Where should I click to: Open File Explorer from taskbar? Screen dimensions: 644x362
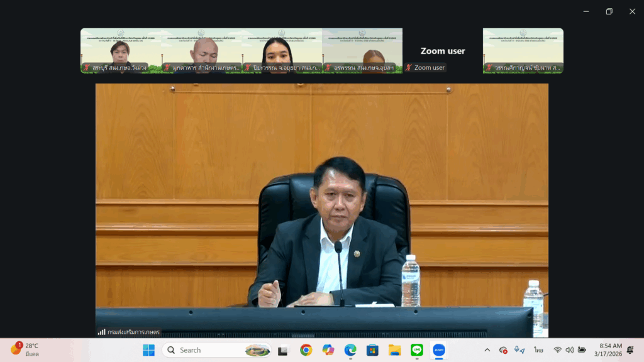click(394, 350)
